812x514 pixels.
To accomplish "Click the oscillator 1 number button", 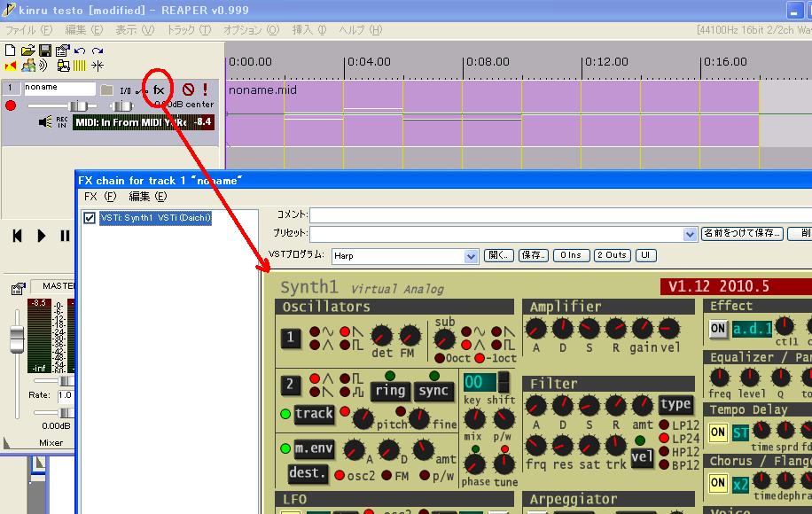I will (x=291, y=338).
